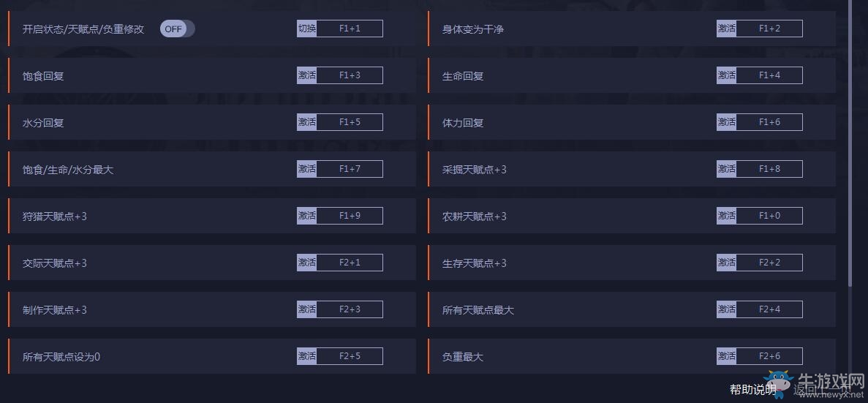This screenshot has height=403, width=868.
Task: Click 激活 beside 交际天赋点+3
Action: point(306,263)
